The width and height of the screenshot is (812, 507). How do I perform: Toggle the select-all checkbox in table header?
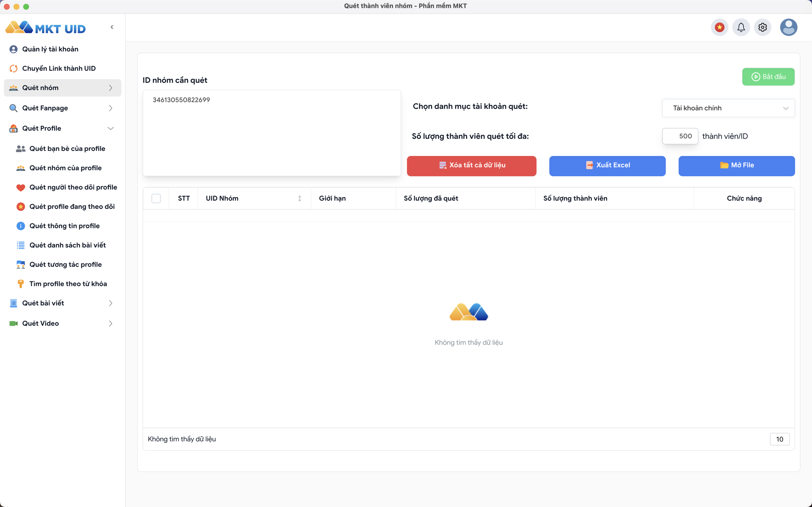pos(156,198)
